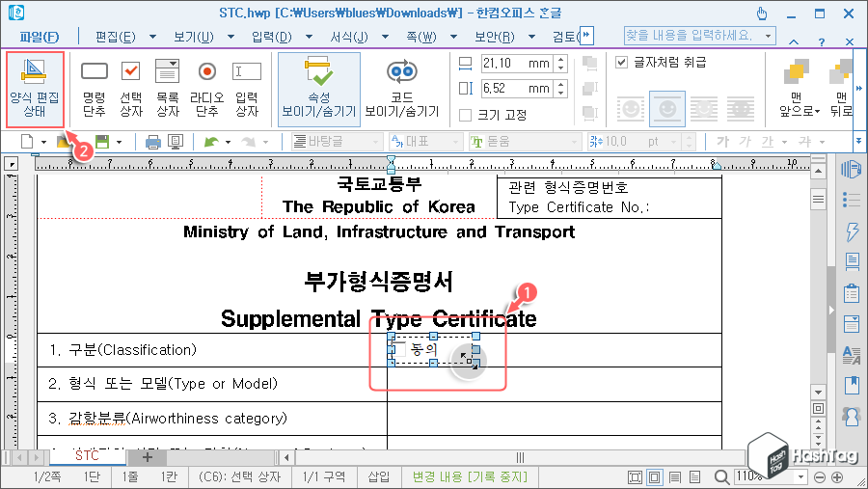Uncheck 글자처럼 취급 checkbox
The image size is (868, 489).
(x=622, y=62)
